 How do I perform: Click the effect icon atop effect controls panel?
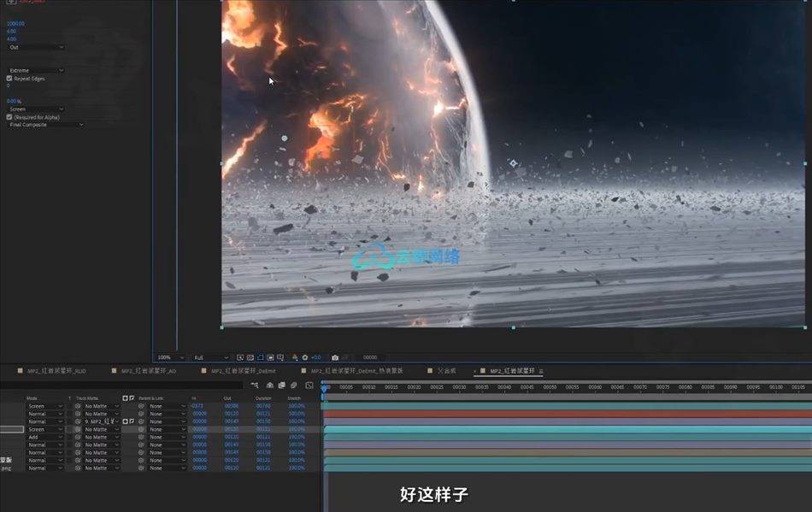(10, 2)
